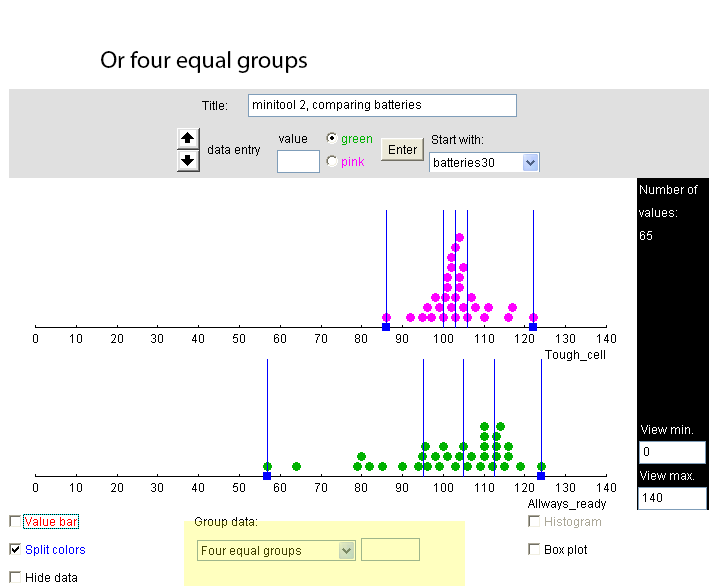
Task: Click the data entry down arrow button
Action: [188, 161]
